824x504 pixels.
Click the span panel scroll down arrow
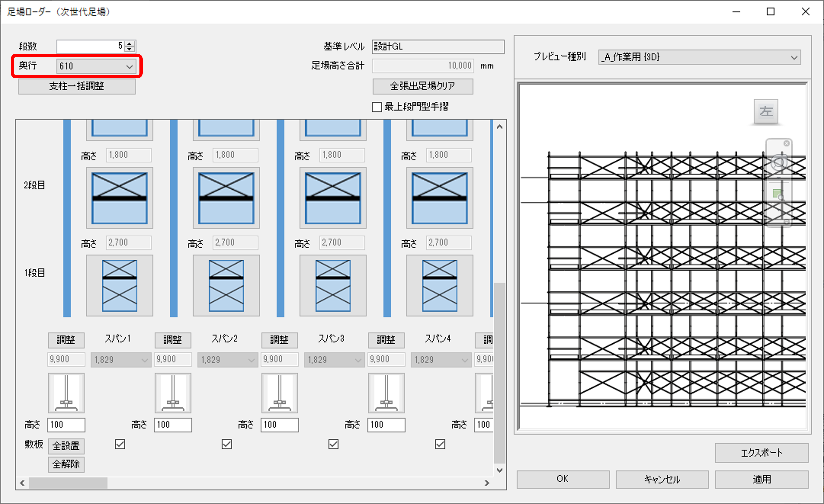[500, 471]
